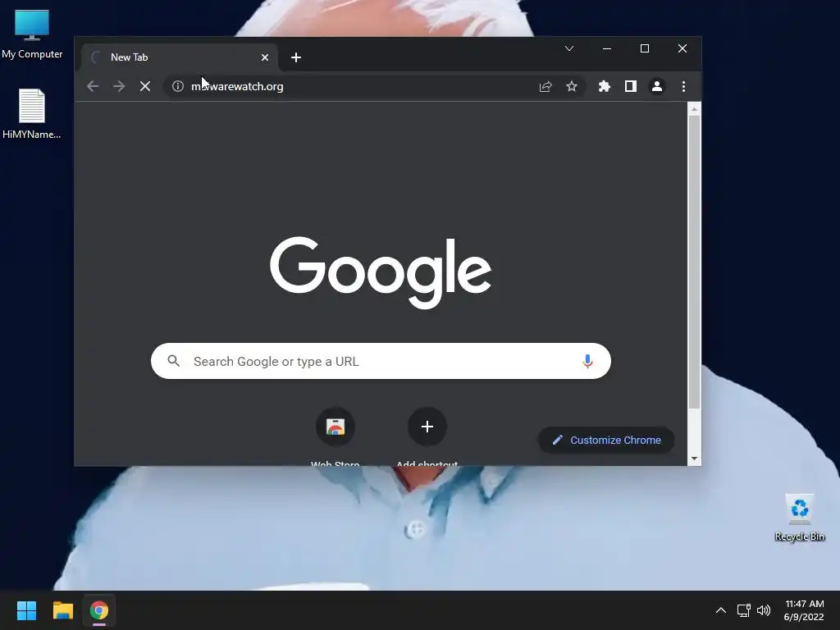The image size is (840, 630).
Task: Bookmark this tab with the star icon
Action: tap(572, 86)
